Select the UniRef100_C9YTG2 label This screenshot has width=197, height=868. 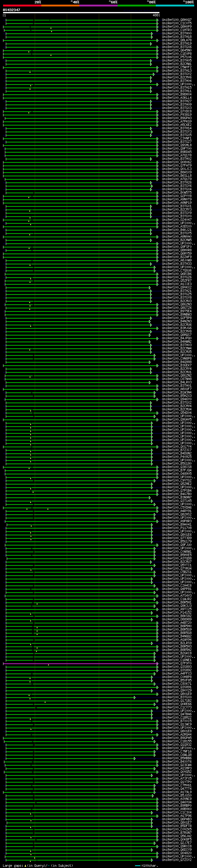(177, 481)
